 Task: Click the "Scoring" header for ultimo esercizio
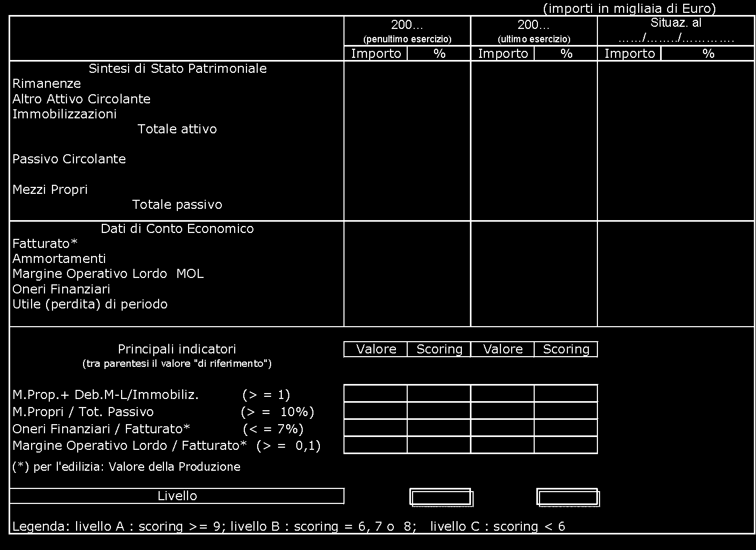click(x=566, y=349)
